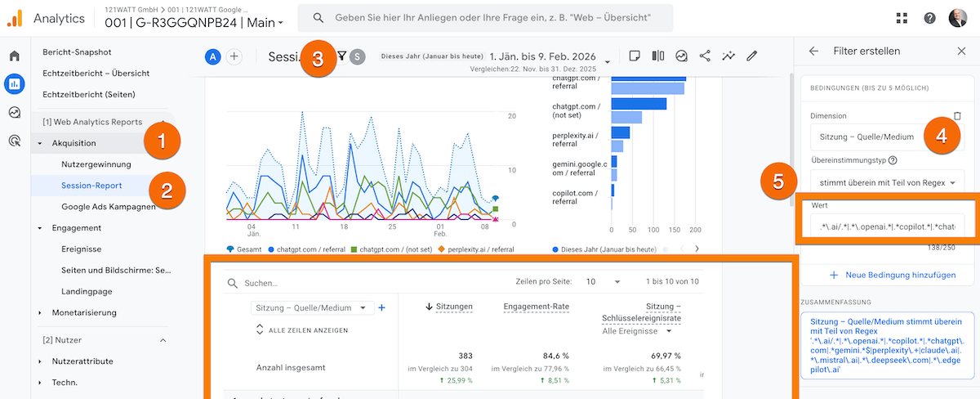Click the compare view columns icon
This screenshot has height=399, width=980.
[657, 56]
